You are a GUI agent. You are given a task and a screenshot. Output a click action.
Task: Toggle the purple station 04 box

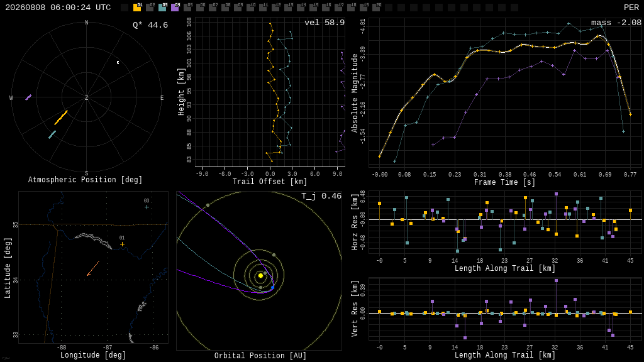(x=175, y=8)
